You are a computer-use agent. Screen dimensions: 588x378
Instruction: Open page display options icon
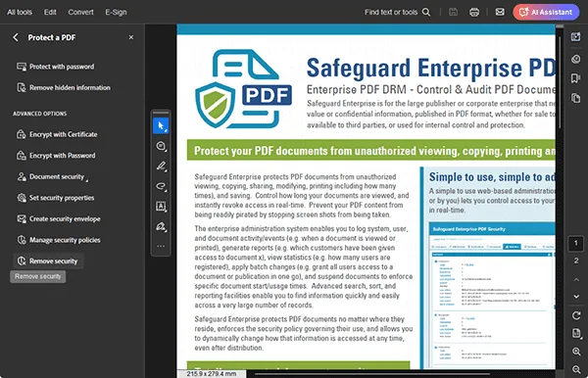576,333
